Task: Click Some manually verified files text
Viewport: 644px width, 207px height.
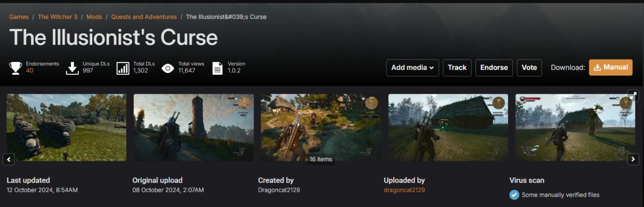Action: click(560, 195)
